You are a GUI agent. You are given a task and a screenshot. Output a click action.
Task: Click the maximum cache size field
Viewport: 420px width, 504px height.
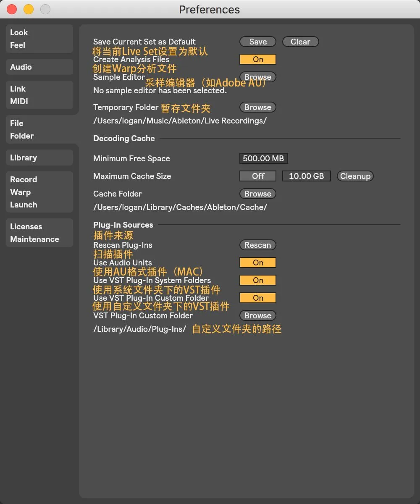coord(306,176)
